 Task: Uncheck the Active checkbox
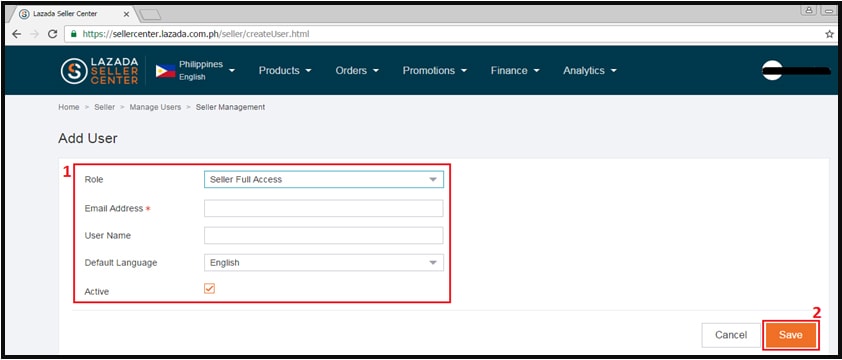coord(209,289)
